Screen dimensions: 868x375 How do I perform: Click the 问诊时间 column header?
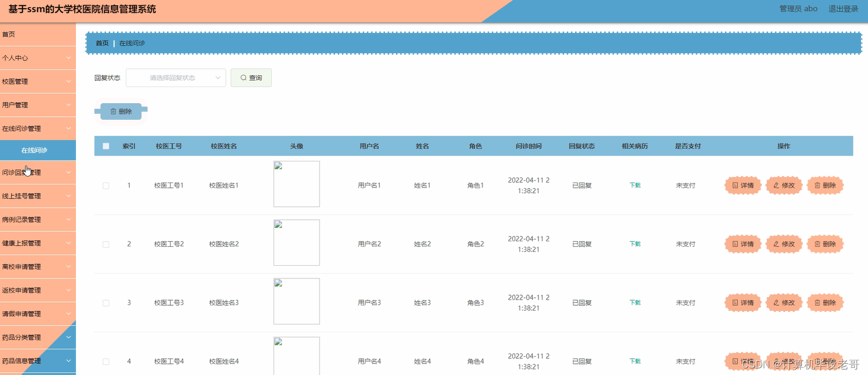(529, 146)
